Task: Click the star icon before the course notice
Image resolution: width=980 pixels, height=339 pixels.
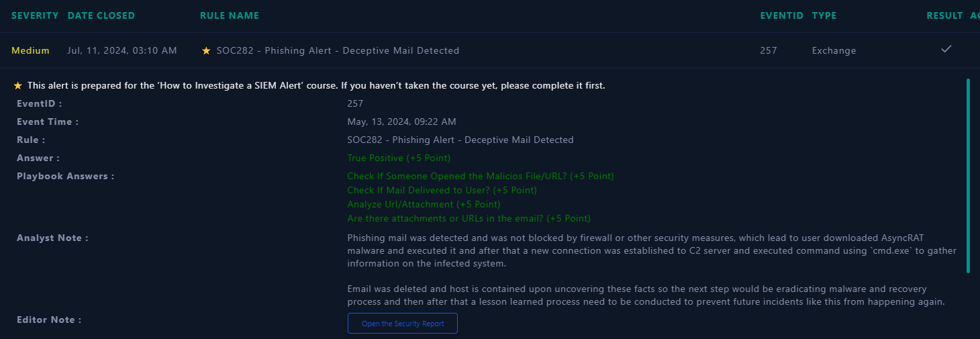Action: tap(18, 86)
